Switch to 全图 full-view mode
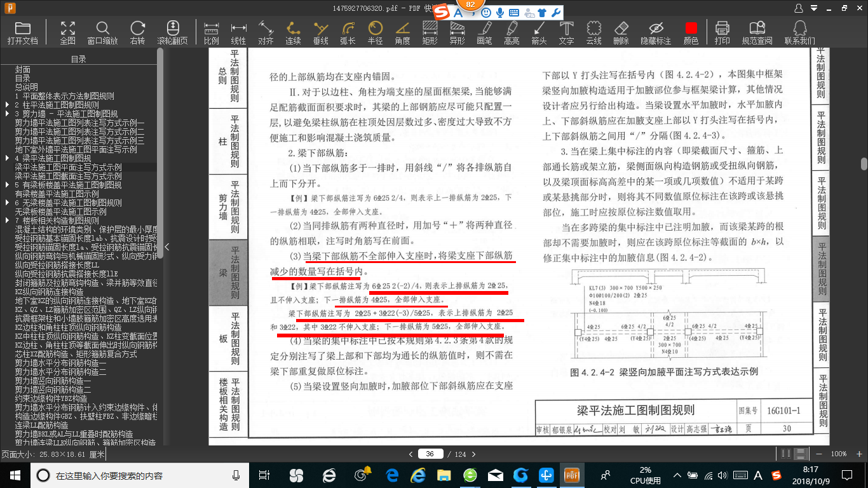Image resolution: width=868 pixels, height=488 pixels. coord(68,33)
